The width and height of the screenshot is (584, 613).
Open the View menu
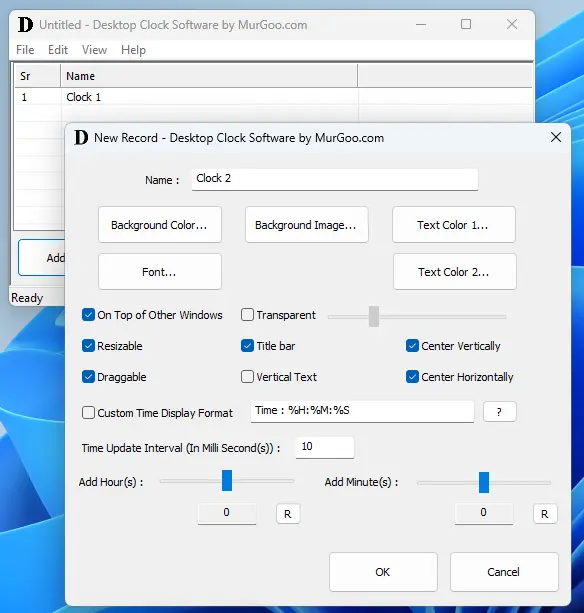94,50
